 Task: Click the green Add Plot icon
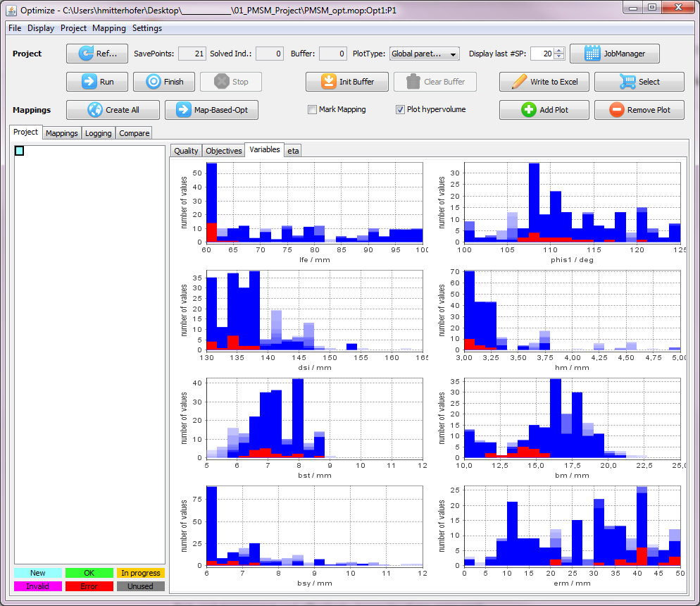click(x=528, y=110)
